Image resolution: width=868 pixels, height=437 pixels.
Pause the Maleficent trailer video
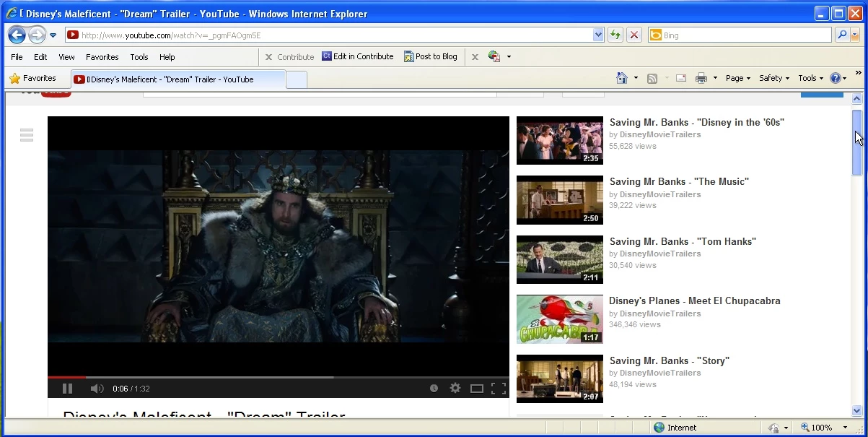[67, 389]
